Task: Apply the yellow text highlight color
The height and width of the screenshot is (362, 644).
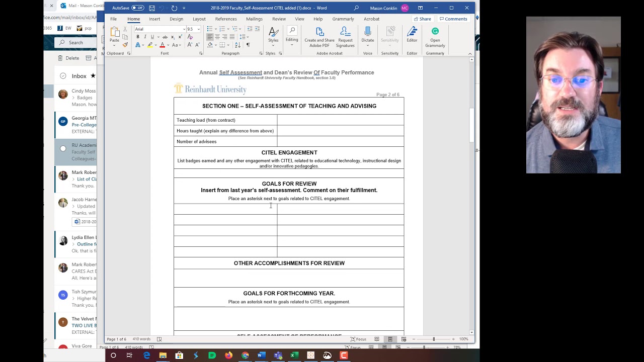Action: point(149,45)
